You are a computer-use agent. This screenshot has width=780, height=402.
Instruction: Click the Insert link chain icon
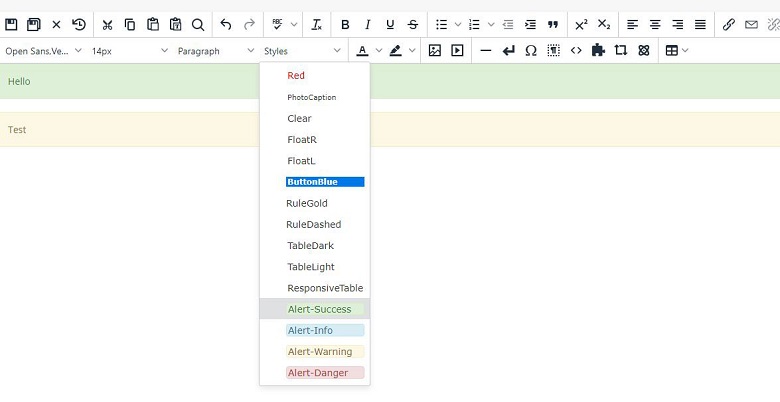click(x=729, y=24)
